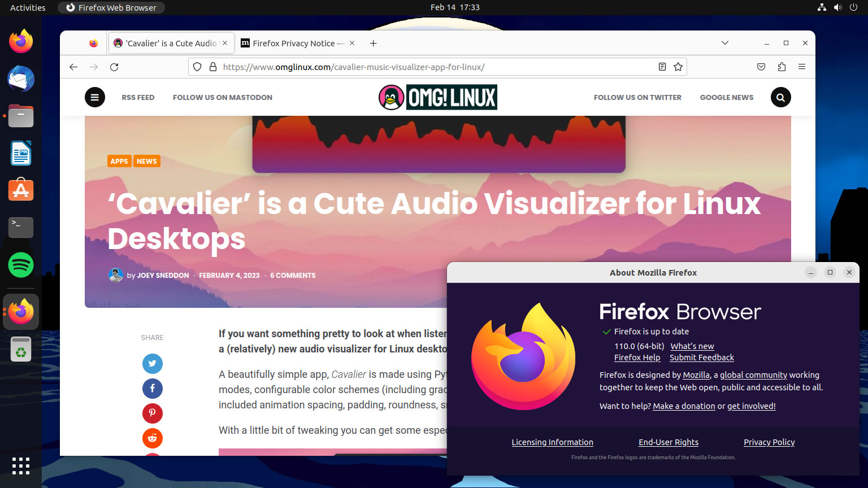Open the Extensions puzzle-piece icon
Screen dimensions: 868x488
click(782, 67)
